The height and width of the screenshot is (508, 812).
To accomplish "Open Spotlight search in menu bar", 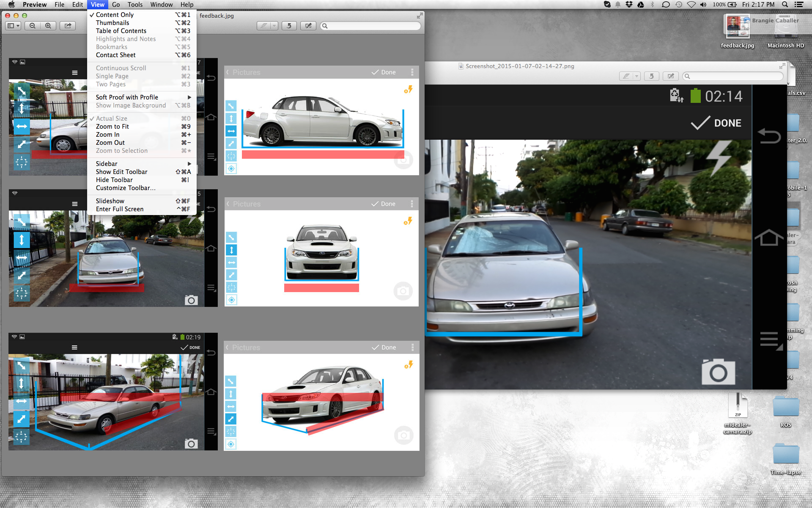I will (x=785, y=5).
